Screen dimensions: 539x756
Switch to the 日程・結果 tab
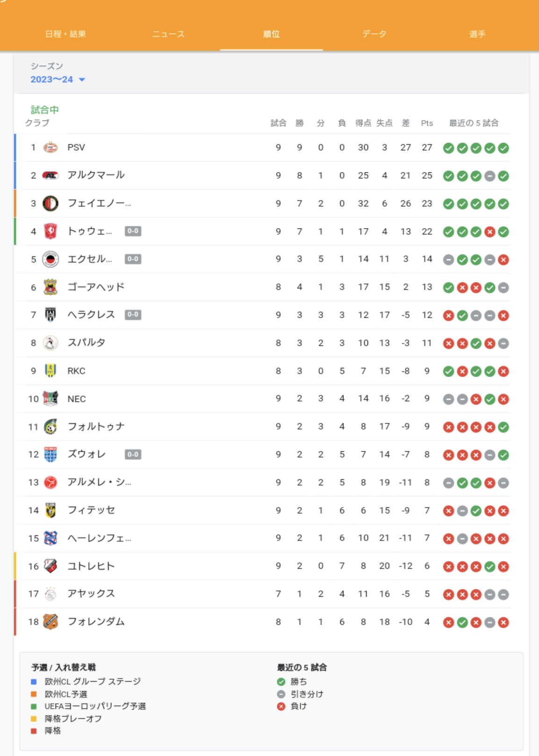tap(65, 34)
